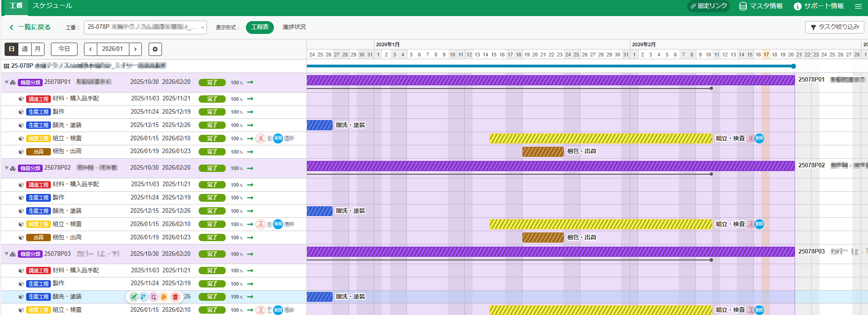The image size is (868, 315).
Task: Click the red trash delete icon
Action: (x=175, y=297)
